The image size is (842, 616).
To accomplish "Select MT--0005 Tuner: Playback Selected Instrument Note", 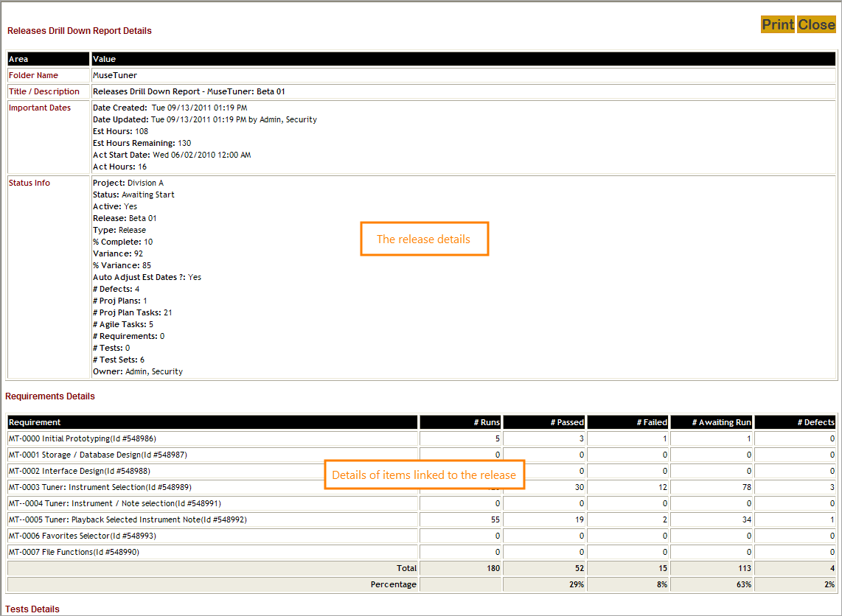I will coord(128,519).
